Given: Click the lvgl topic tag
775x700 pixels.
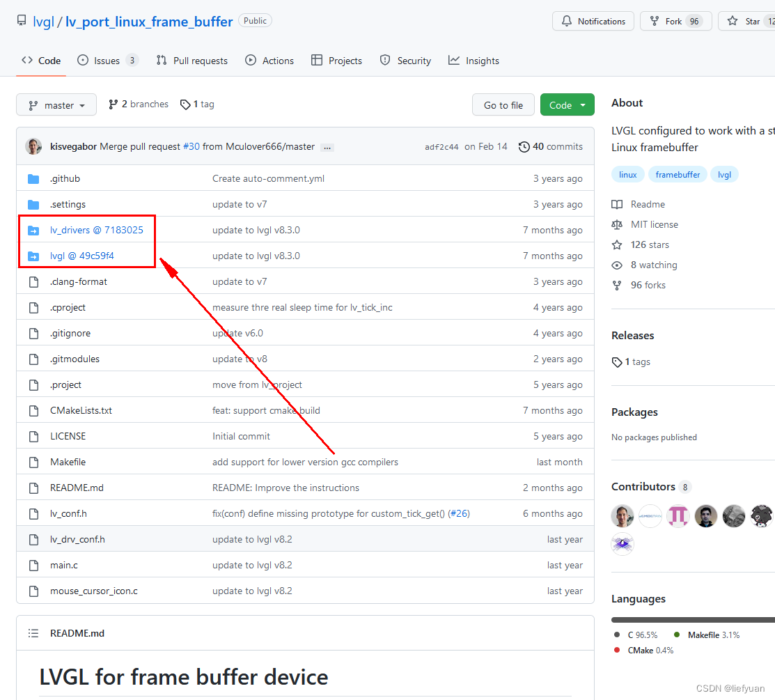Looking at the screenshot, I should pyautogui.click(x=724, y=175).
